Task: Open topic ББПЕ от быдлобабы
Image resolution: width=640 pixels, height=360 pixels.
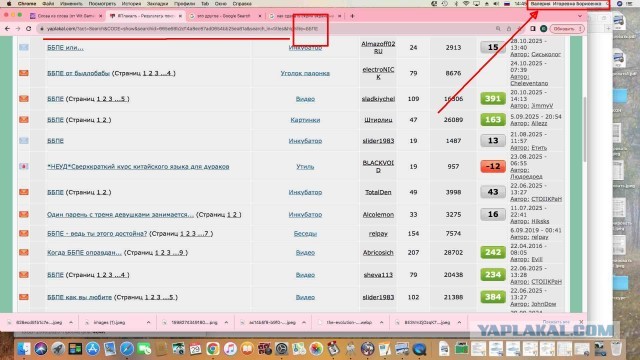Action: pos(78,73)
